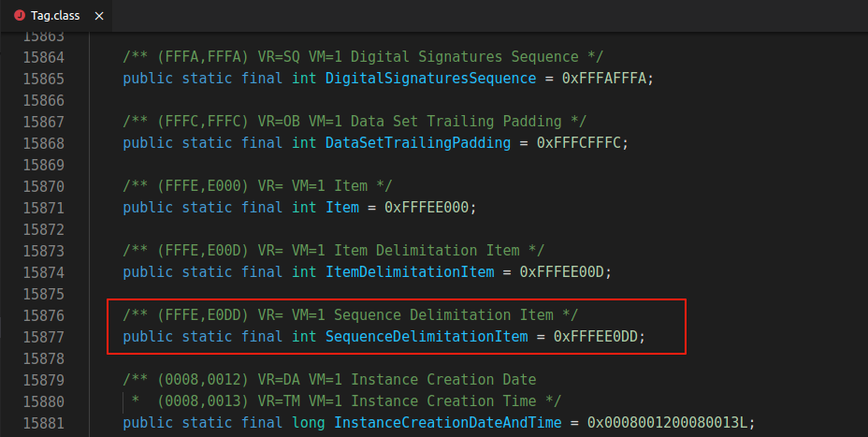Screen dimensions: 868x437
Task: Click the InstanceCreationDateAndTime identifier
Action: click(x=448, y=423)
